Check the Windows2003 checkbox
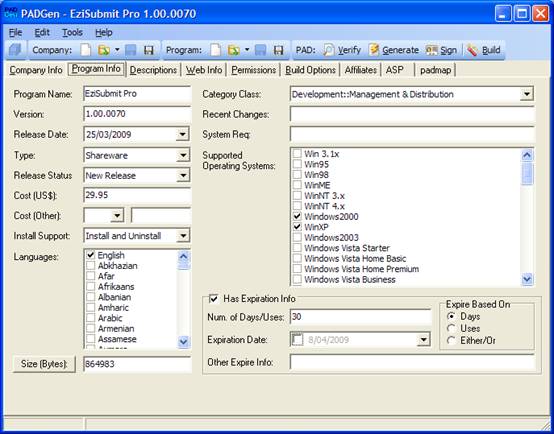The height and width of the screenshot is (434, 554). pyautogui.click(x=297, y=237)
